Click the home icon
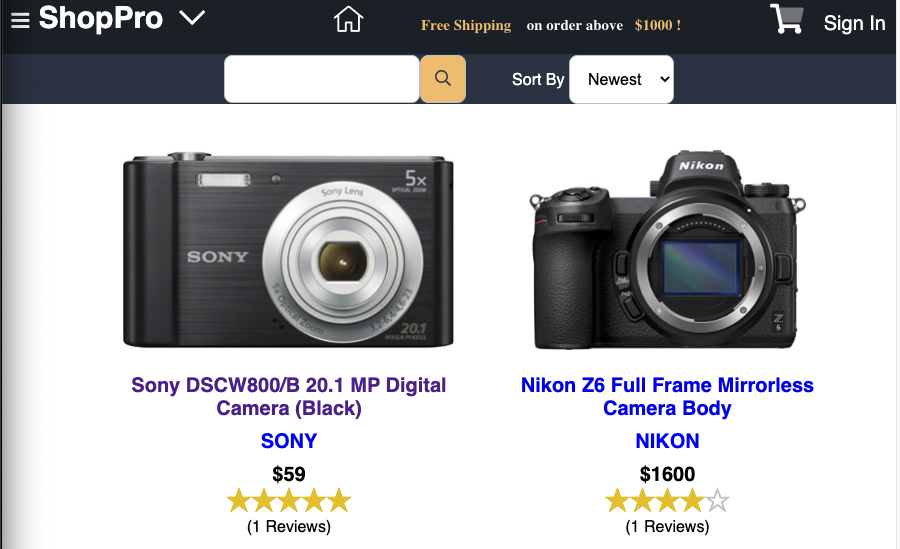 click(348, 19)
